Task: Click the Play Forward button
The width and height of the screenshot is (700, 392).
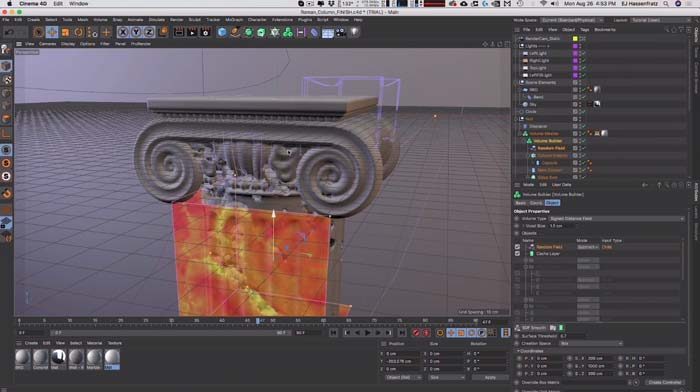Action: coord(367,333)
